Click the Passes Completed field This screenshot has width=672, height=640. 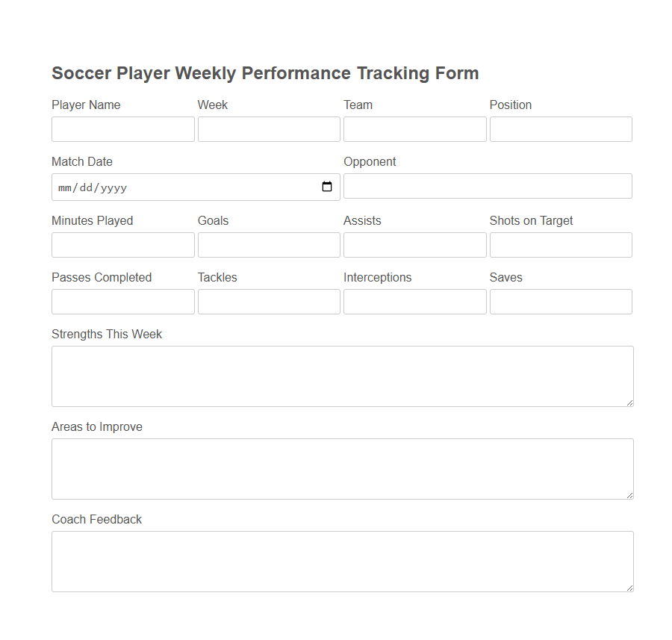(x=122, y=302)
